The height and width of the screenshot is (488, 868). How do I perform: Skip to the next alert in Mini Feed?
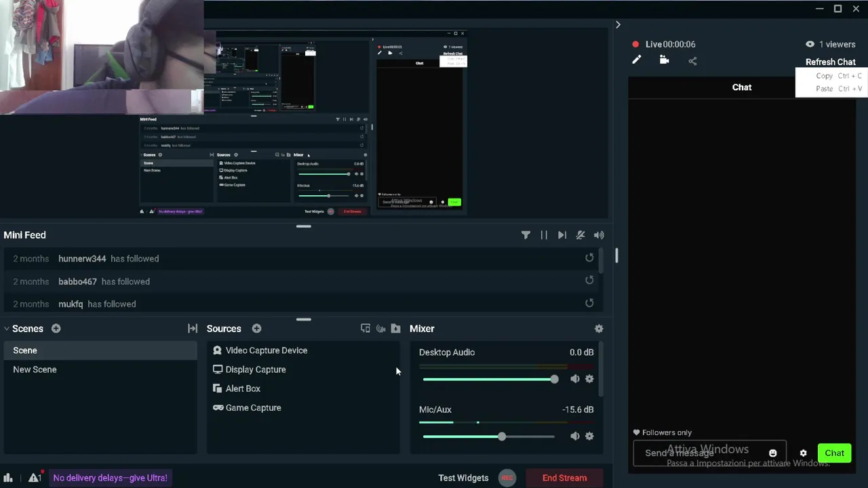pyautogui.click(x=562, y=235)
